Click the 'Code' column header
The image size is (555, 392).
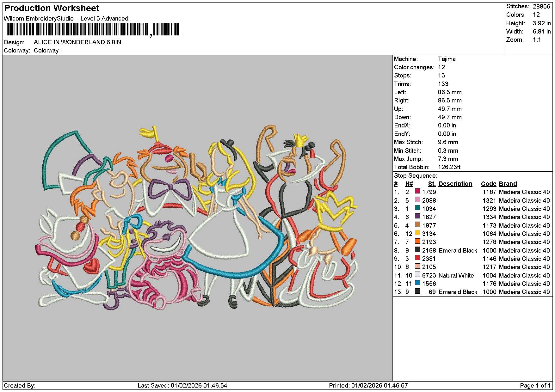[x=489, y=184]
